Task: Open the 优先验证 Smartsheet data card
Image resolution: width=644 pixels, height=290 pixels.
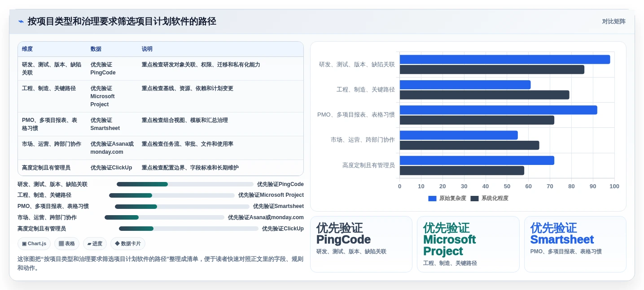Action: click(x=575, y=244)
